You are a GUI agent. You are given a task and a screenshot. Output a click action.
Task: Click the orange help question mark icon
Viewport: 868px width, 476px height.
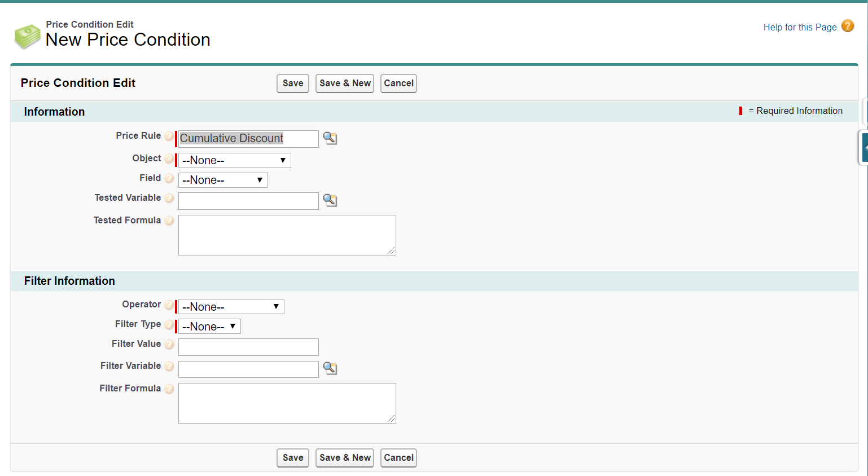847,26
